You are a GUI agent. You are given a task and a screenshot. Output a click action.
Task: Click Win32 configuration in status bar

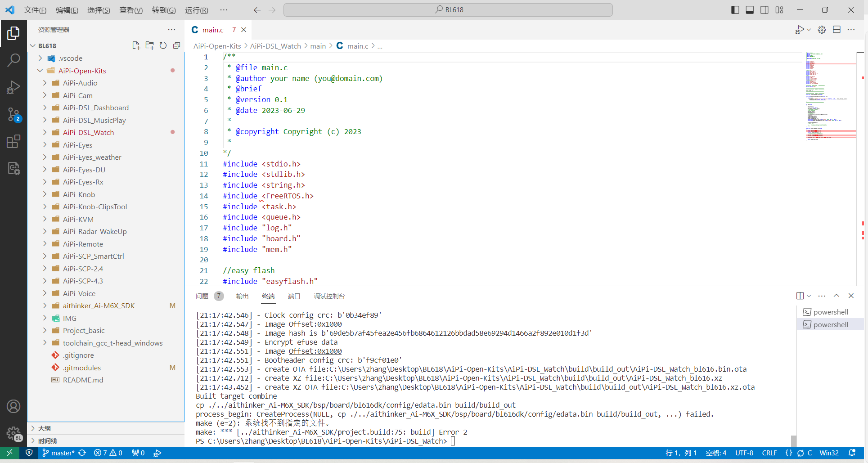click(x=829, y=453)
